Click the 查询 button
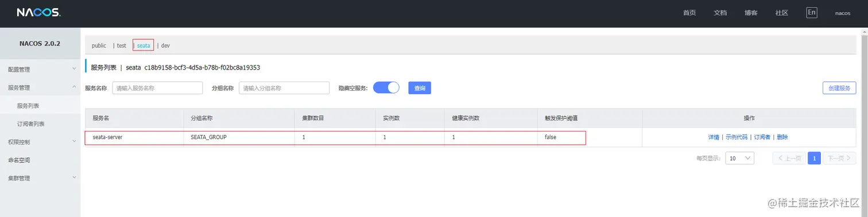Viewport: 868px width, 217px height. pyautogui.click(x=420, y=88)
